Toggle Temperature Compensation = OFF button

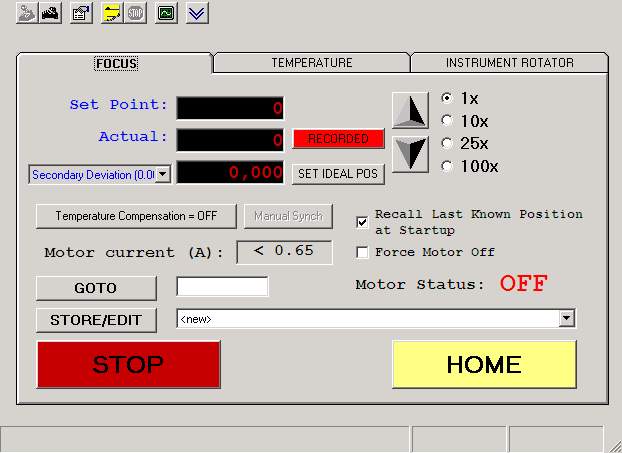point(136,216)
